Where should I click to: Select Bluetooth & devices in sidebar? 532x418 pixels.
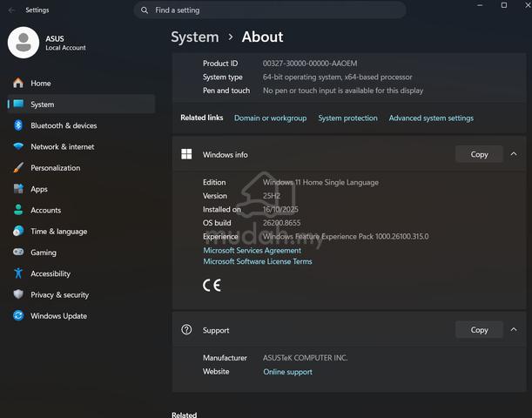(82, 125)
